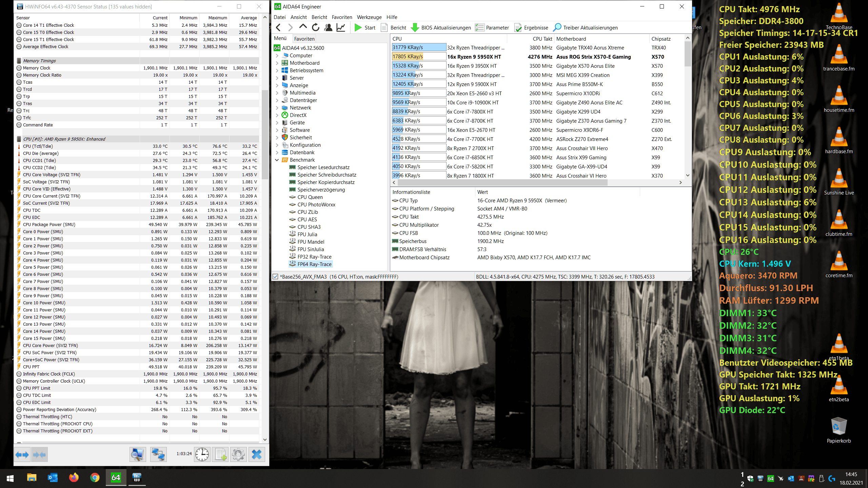
Task: Open Firefox from the taskbar
Action: click(74, 478)
